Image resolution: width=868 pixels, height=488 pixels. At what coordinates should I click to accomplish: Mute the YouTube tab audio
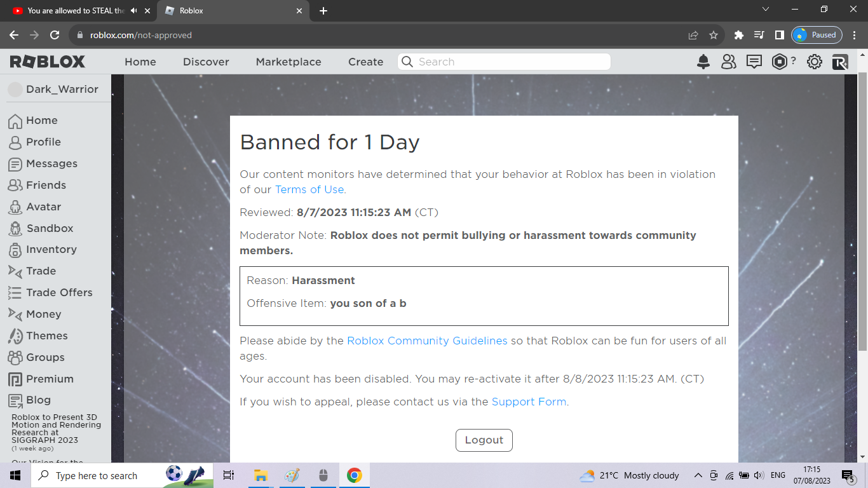[134, 11]
